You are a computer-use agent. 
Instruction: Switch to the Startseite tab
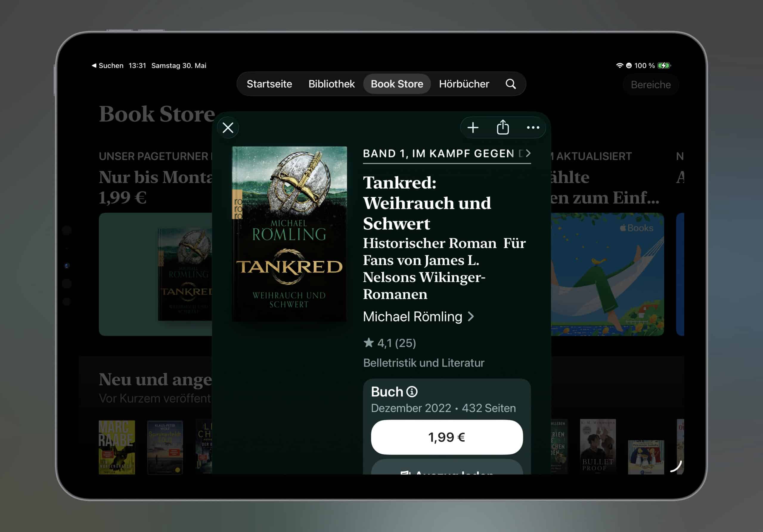pyautogui.click(x=269, y=84)
